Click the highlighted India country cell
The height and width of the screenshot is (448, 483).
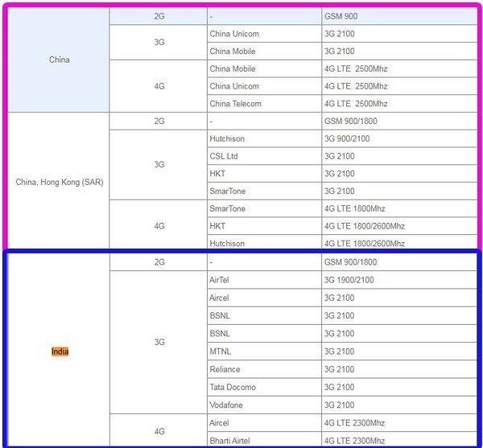click(x=58, y=351)
